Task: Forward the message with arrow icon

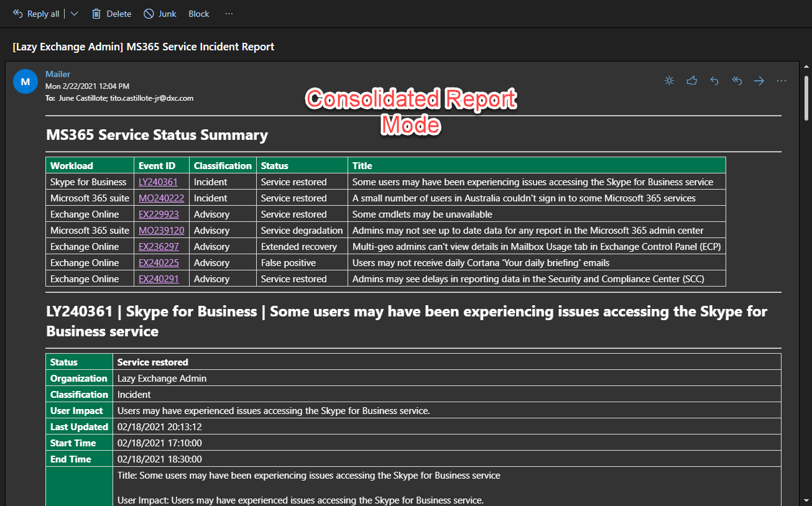Action: (759, 81)
